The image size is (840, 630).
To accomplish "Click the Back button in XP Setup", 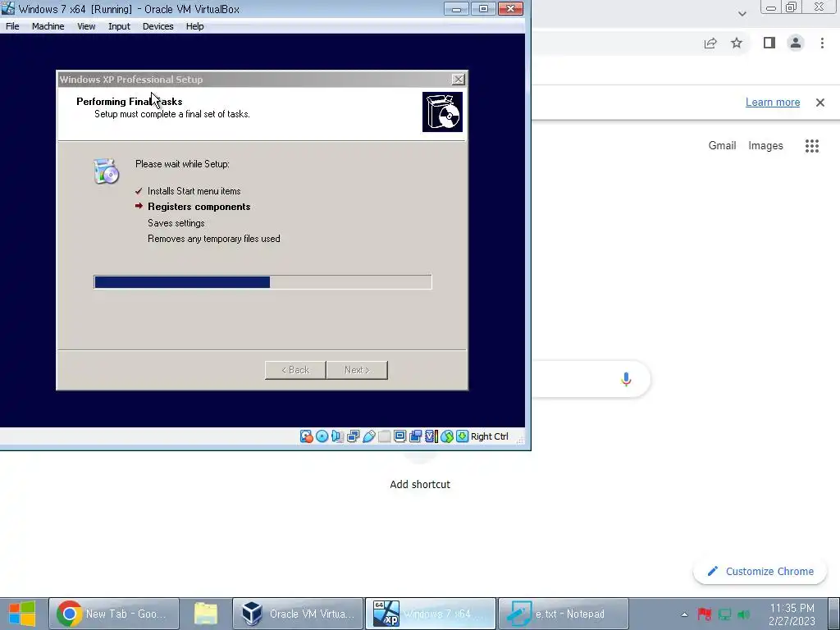I will 295,370.
